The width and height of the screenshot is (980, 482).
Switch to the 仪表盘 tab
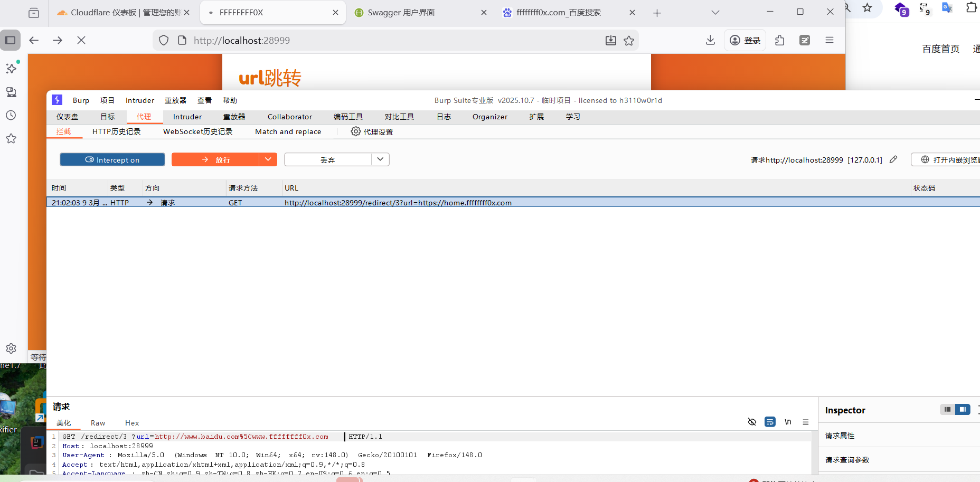67,117
